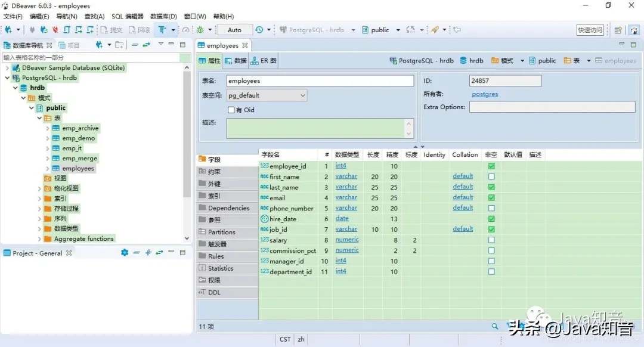Open the active PostgreSQL - hrdb connection selector
The image size is (644, 347).
click(x=317, y=30)
